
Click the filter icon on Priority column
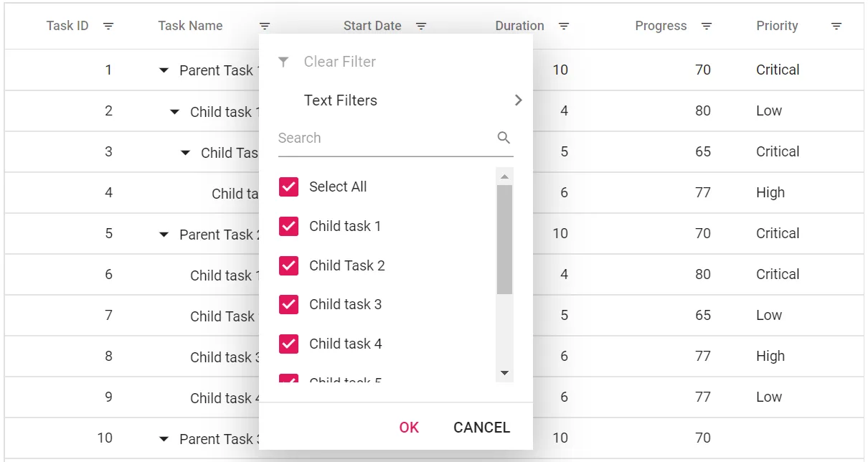(836, 26)
